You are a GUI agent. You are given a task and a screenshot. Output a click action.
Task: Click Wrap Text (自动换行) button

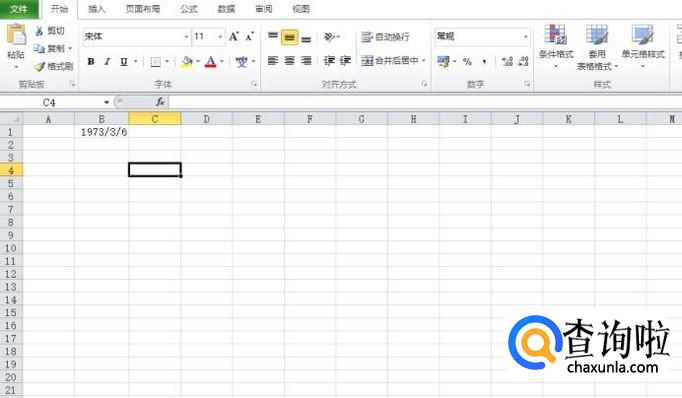[385, 37]
